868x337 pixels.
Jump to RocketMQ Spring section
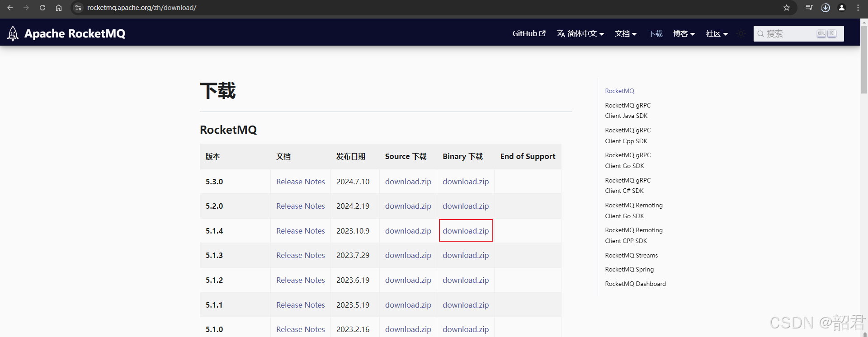pyautogui.click(x=629, y=269)
